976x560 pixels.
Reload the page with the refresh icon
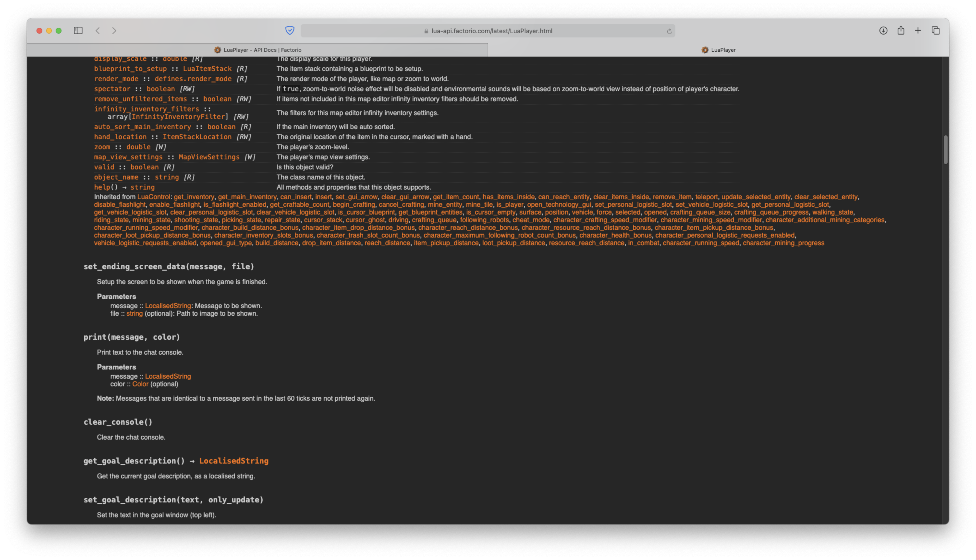pyautogui.click(x=669, y=31)
